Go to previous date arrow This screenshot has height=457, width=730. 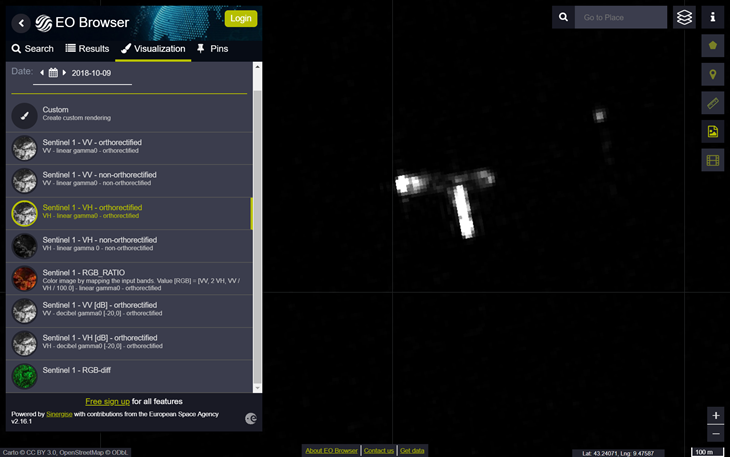(42, 73)
